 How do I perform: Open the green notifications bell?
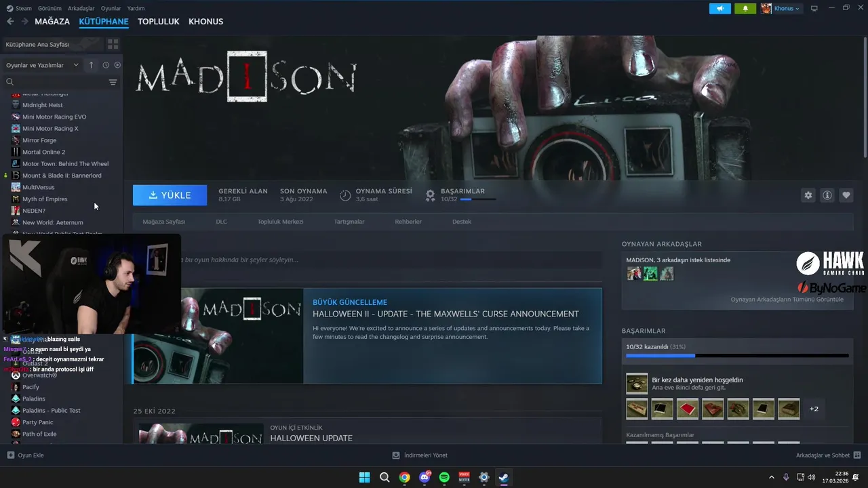click(x=745, y=8)
